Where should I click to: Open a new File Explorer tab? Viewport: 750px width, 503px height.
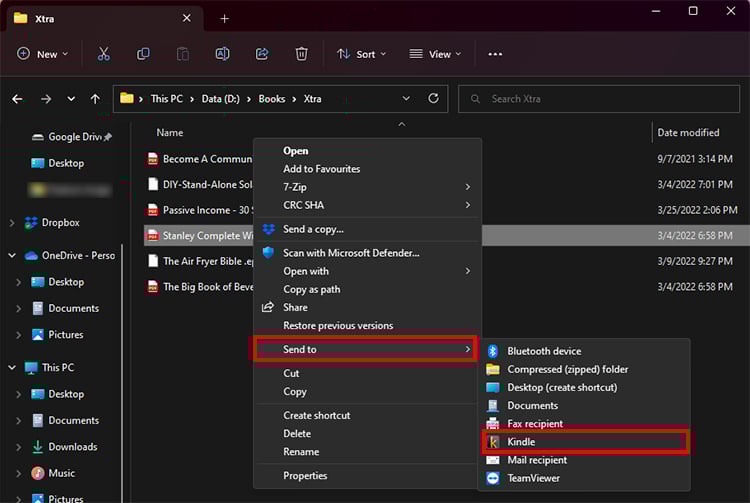224,18
